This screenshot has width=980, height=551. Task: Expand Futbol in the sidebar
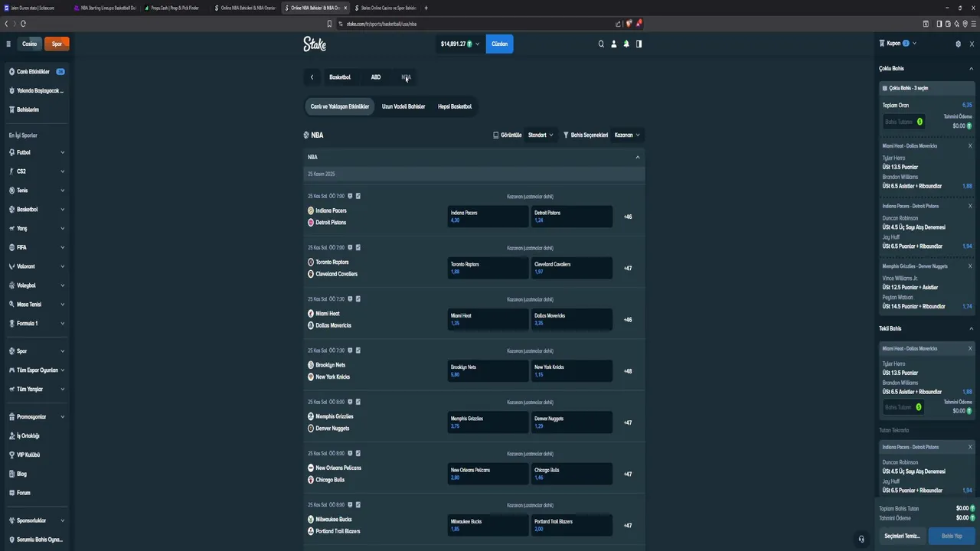(37, 152)
